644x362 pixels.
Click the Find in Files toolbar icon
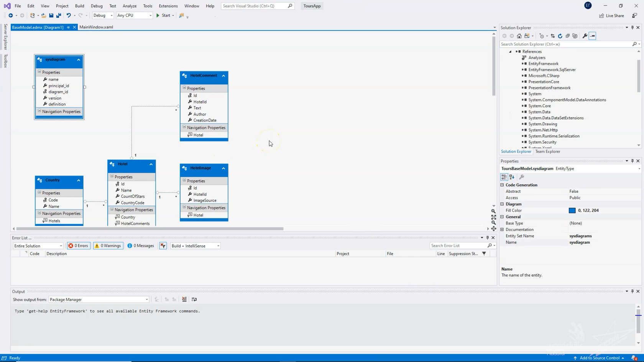182,15
